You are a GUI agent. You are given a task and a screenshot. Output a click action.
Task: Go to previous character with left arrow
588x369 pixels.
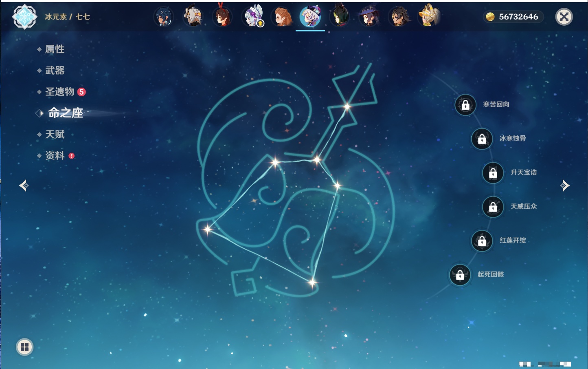[24, 186]
